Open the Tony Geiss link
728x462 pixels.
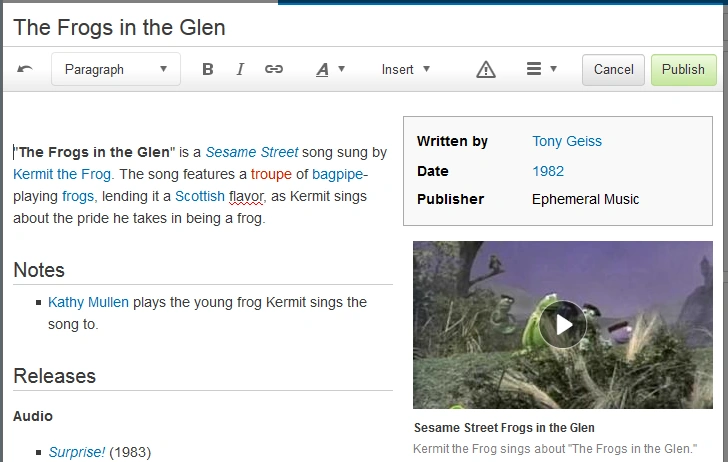(567, 141)
